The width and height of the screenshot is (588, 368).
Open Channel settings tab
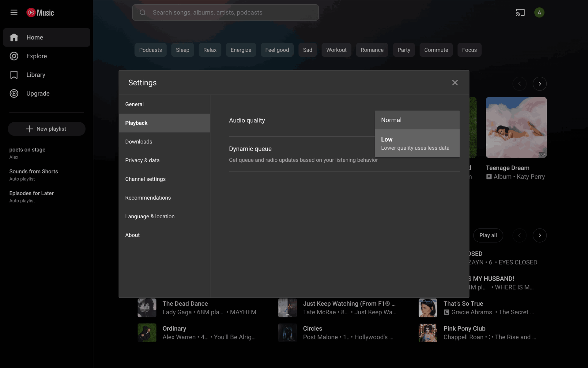pos(164,179)
